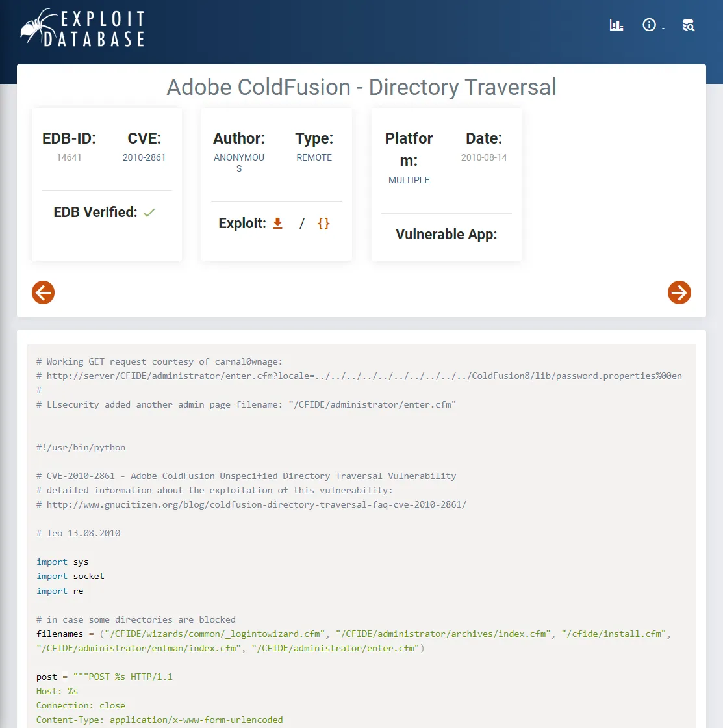Click the 'post = """POST %s HTTP/1.1' line

[x=105, y=677]
